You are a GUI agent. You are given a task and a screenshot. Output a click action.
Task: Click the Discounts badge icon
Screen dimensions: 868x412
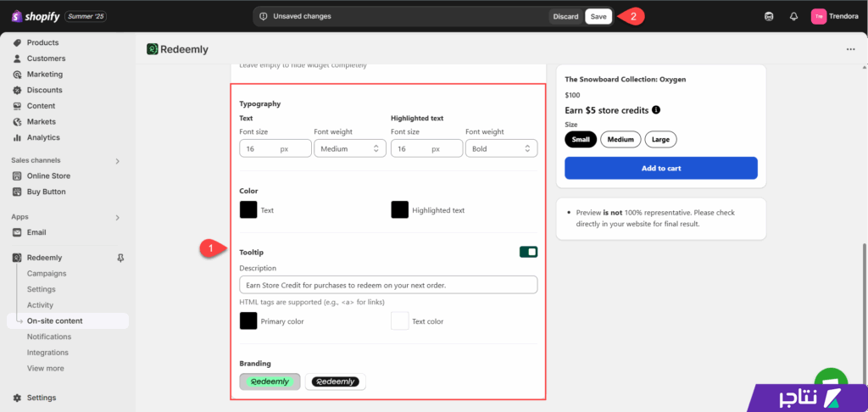click(17, 90)
